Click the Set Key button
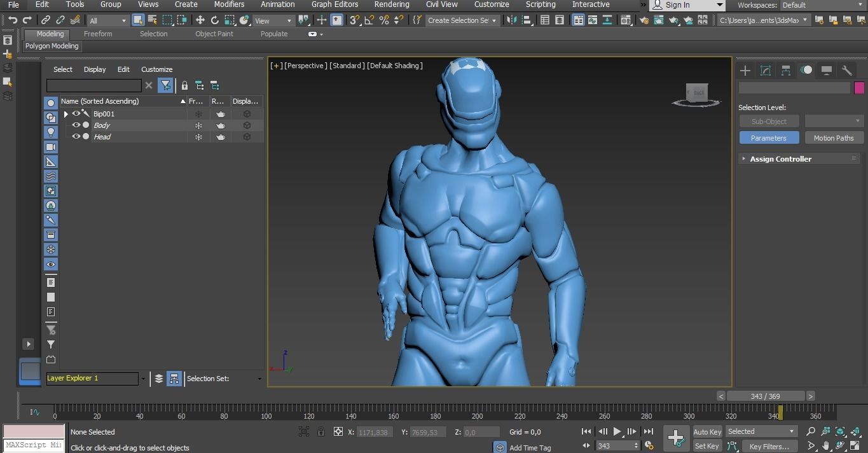Image resolution: width=868 pixels, height=453 pixels. (x=707, y=446)
